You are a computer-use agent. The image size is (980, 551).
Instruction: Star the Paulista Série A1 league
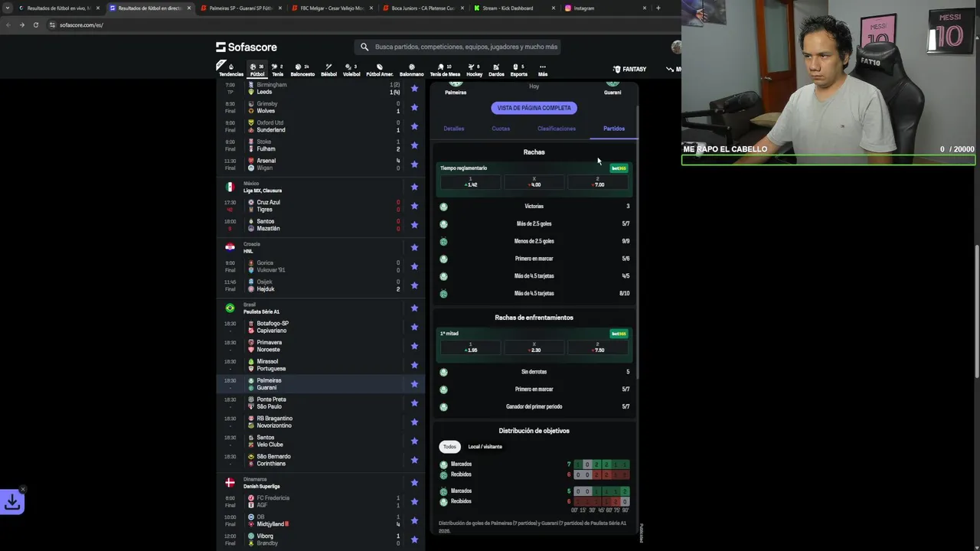point(414,308)
